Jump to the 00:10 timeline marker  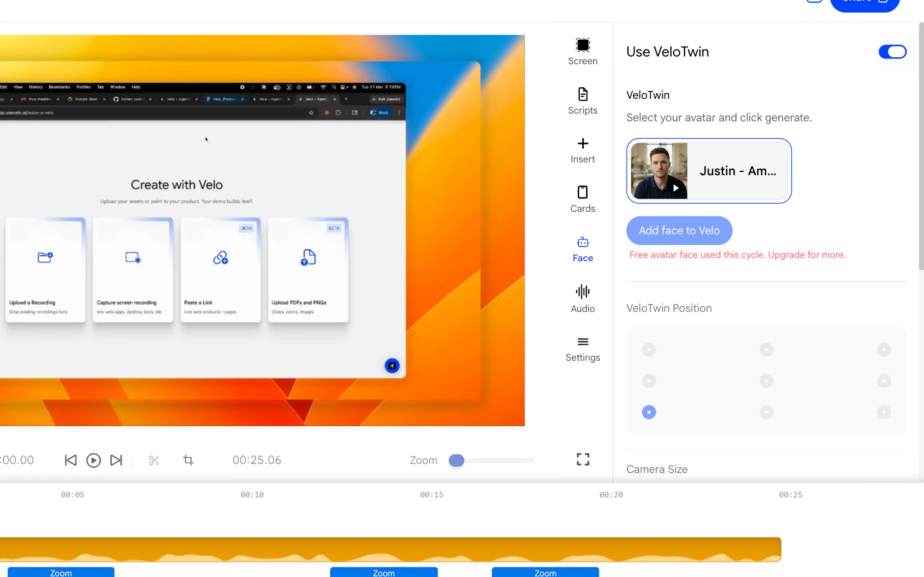coord(252,495)
